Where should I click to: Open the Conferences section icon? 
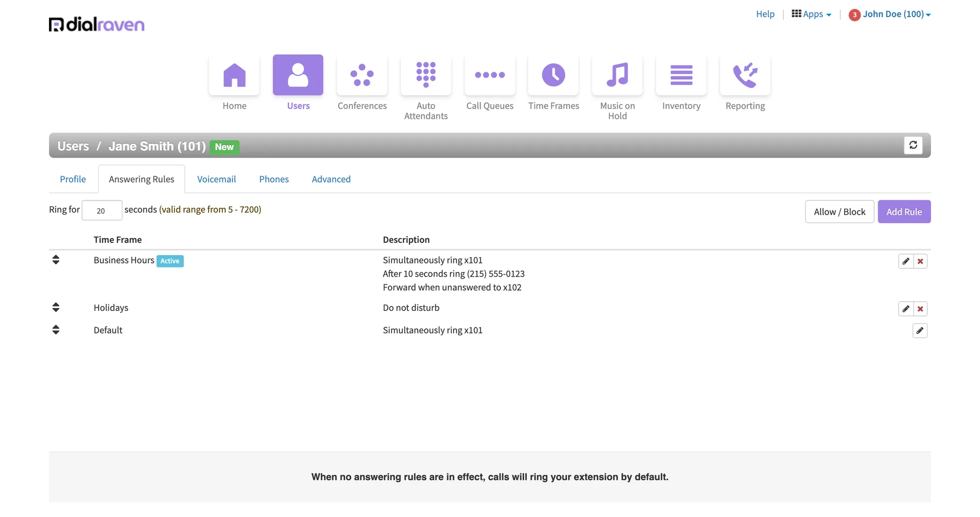click(x=362, y=75)
